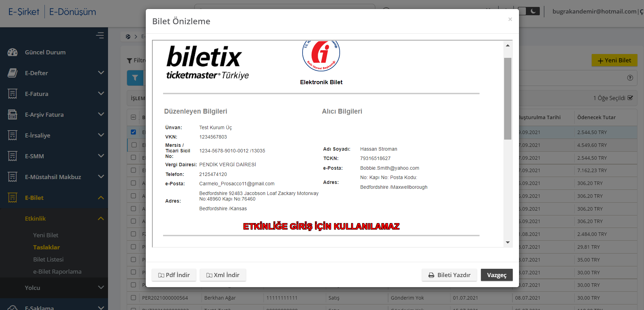644x310 pixels.
Task: Expand the E-İrsaliye chevron
Action: 101,135
